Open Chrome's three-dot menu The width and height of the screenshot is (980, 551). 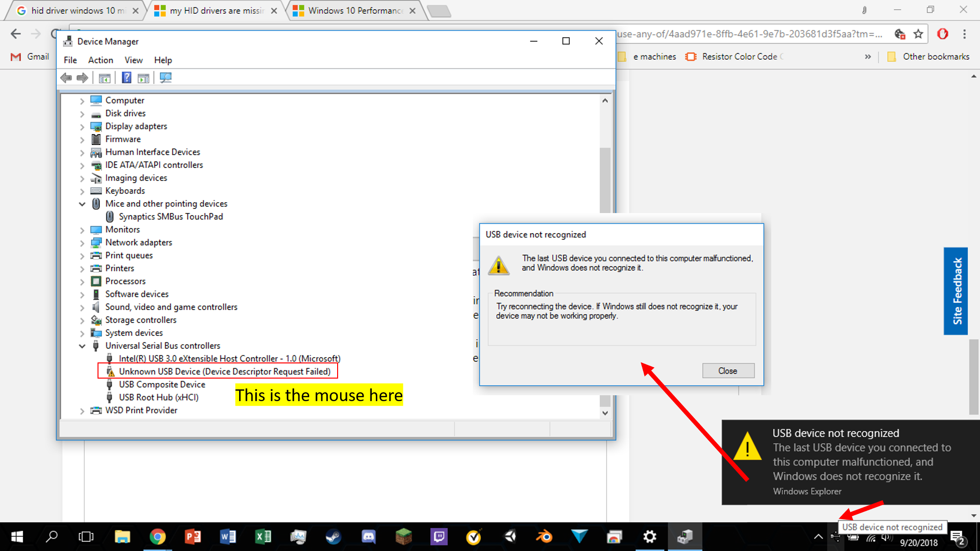(964, 34)
